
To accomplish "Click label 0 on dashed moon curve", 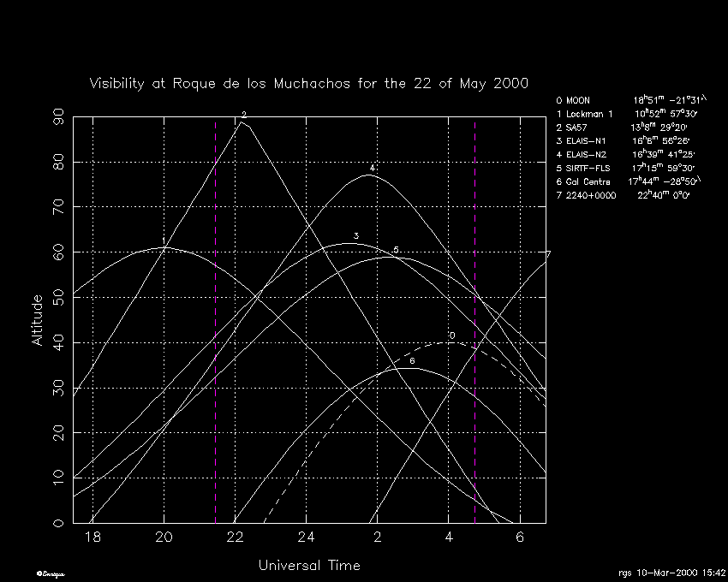I will point(452,336).
